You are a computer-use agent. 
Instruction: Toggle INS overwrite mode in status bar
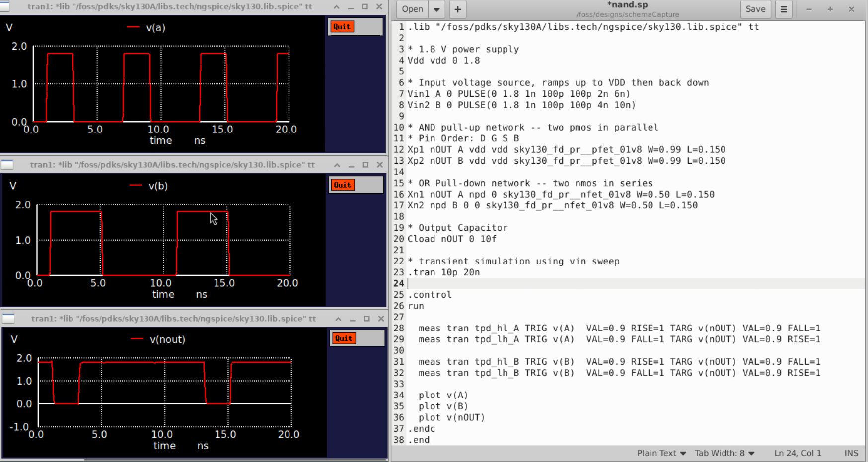click(x=851, y=453)
